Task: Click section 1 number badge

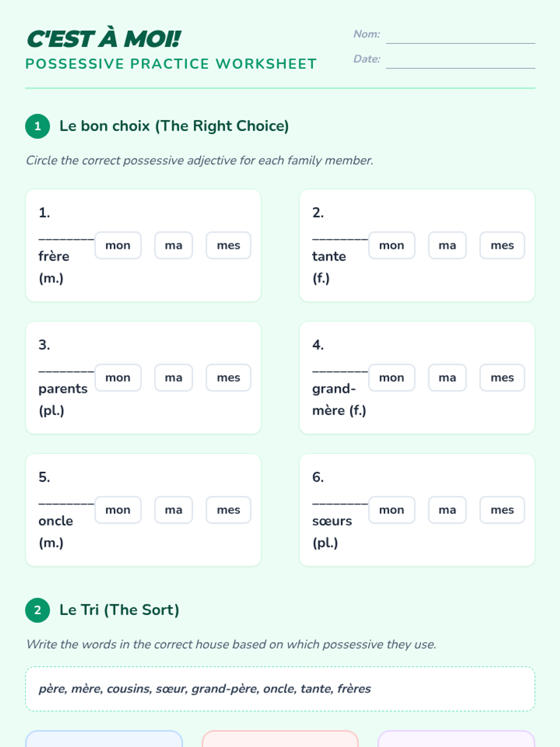Action: coord(38,126)
